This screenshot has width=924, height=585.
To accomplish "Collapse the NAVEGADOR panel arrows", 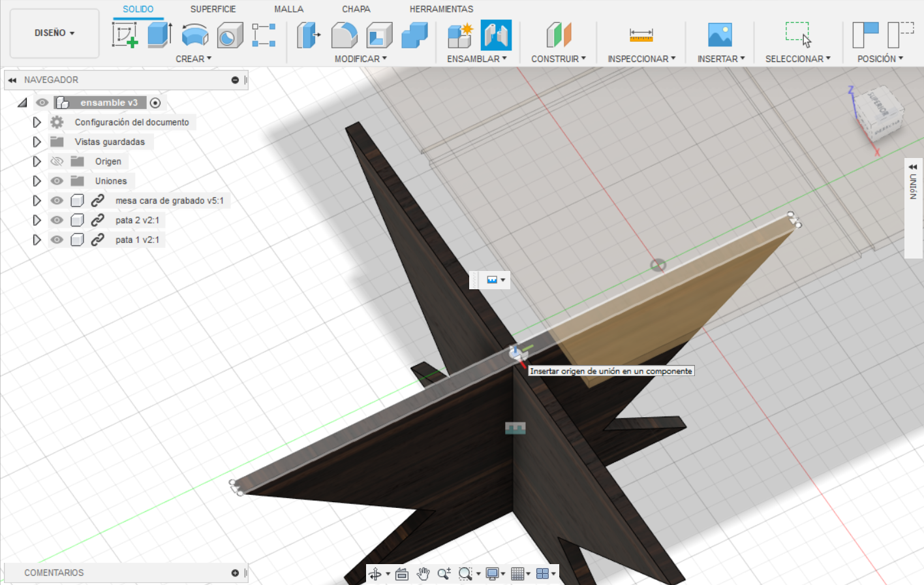I will pos(12,80).
